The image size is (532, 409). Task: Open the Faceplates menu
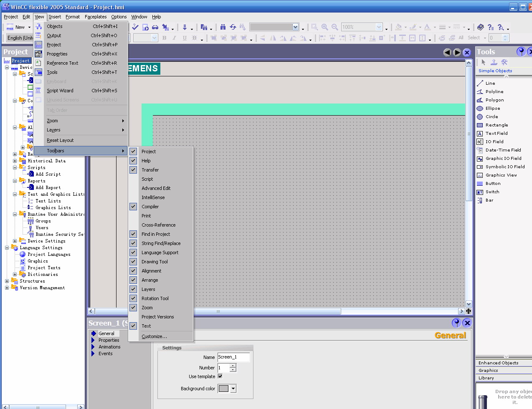[96, 17]
